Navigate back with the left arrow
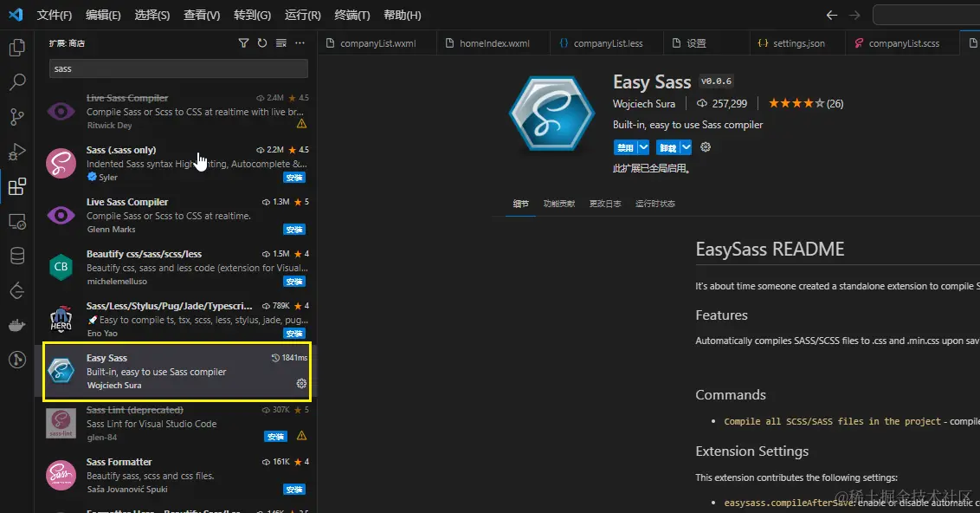 832,15
